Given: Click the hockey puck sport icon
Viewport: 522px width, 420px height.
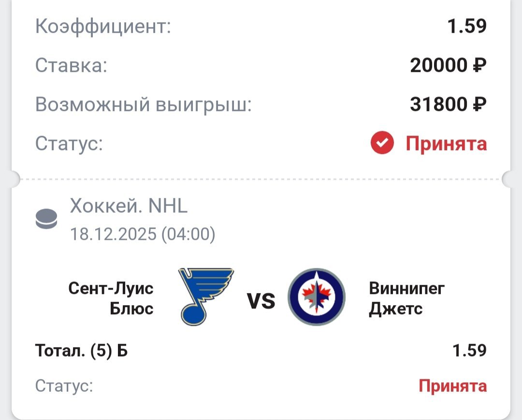Looking at the screenshot, I should 46,219.
